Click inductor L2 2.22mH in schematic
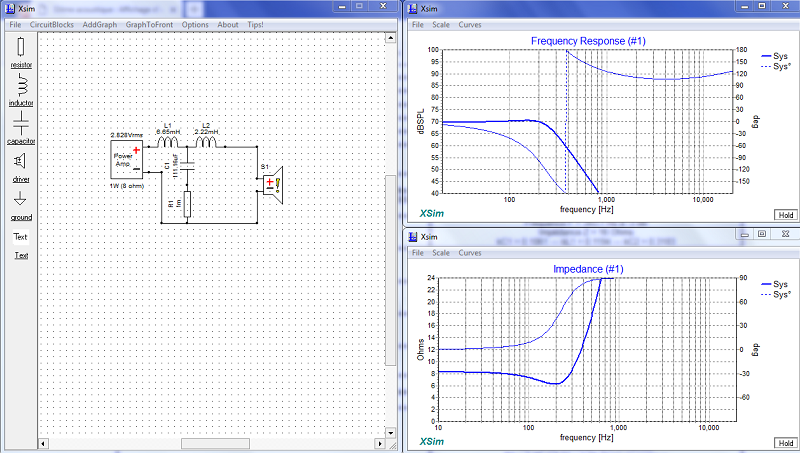This screenshot has height=453, width=800. pos(206,141)
